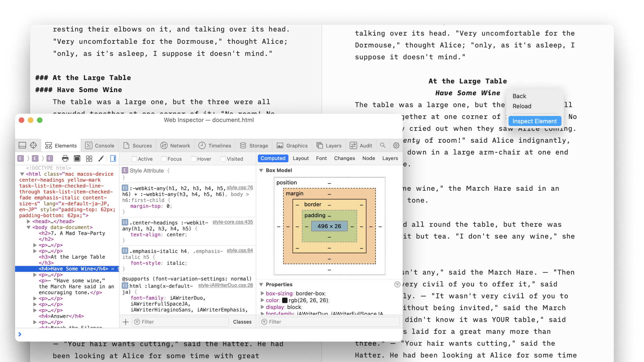
Task: Expand the head node
Action: (29, 222)
